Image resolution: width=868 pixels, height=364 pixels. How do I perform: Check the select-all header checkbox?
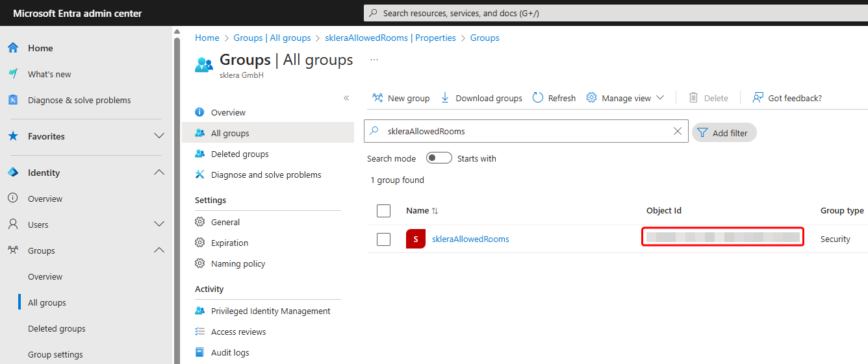click(x=384, y=210)
